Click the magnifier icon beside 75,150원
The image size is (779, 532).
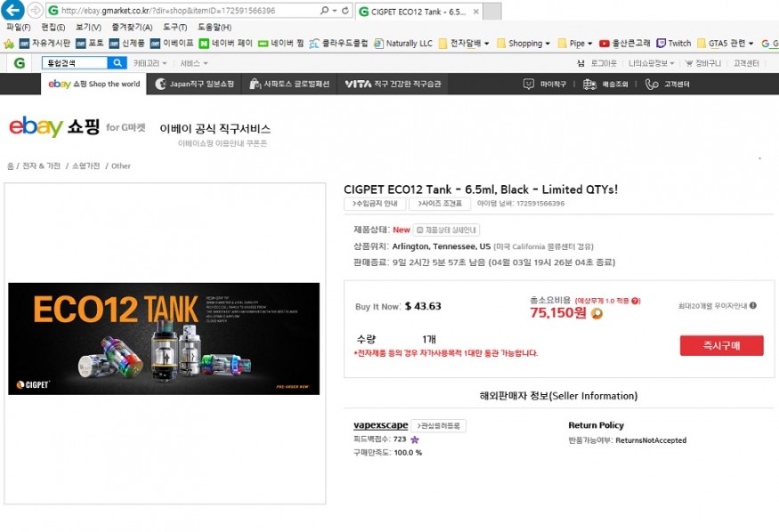click(597, 313)
